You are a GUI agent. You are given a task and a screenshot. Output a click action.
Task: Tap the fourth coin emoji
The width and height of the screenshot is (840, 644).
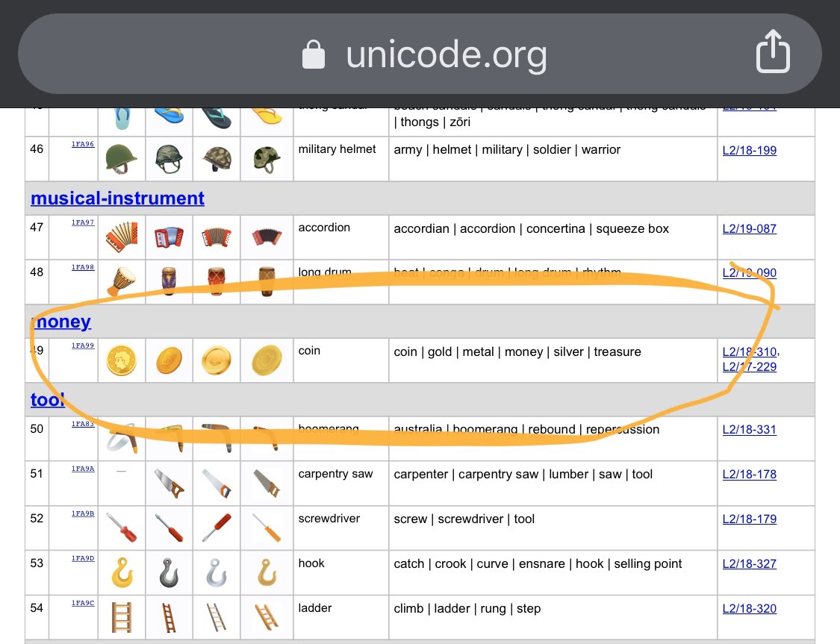point(267,360)
